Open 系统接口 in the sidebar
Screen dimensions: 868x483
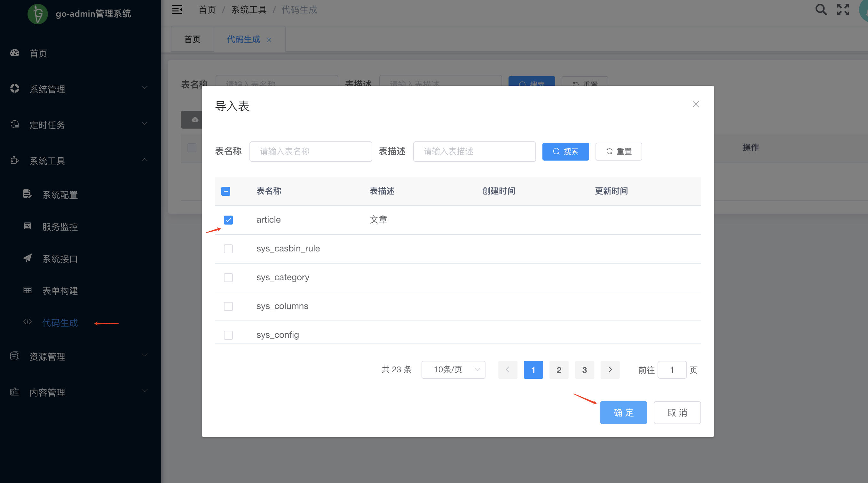click(60, 258)
